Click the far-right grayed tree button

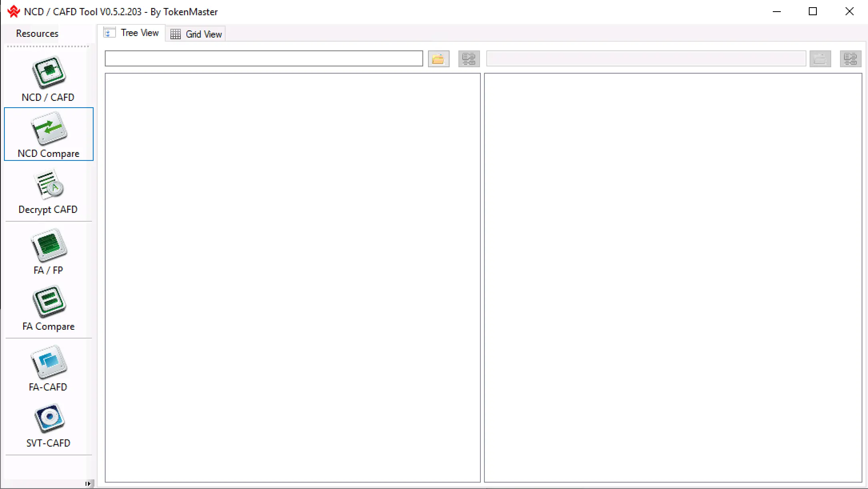click(x=850, y=59)
